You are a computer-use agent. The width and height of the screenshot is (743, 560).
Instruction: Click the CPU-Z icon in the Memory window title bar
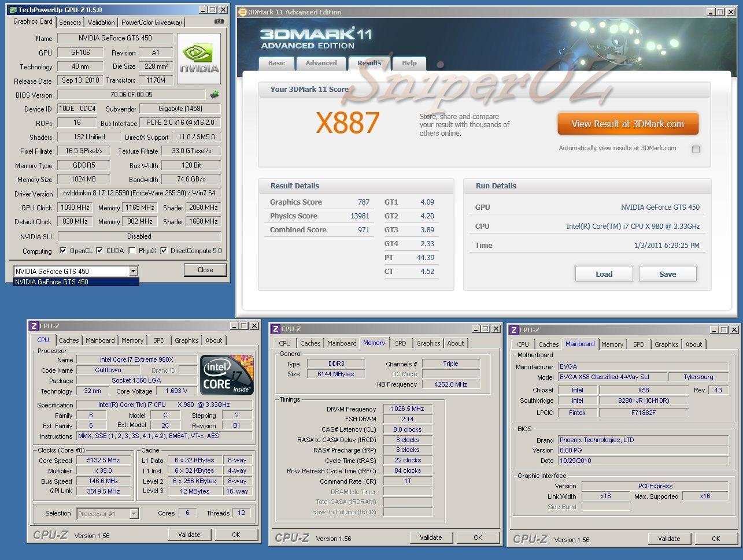276,329
